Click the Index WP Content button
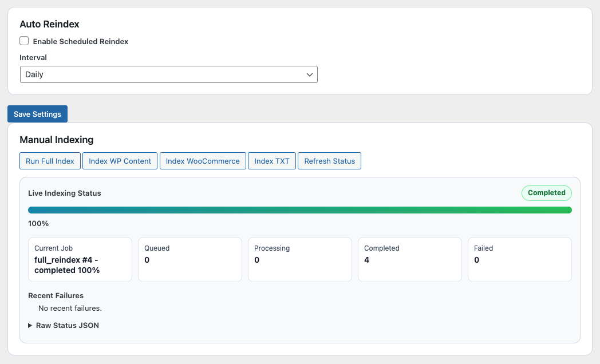The height and width of the screenshot is (364, 600). (120, 161)
